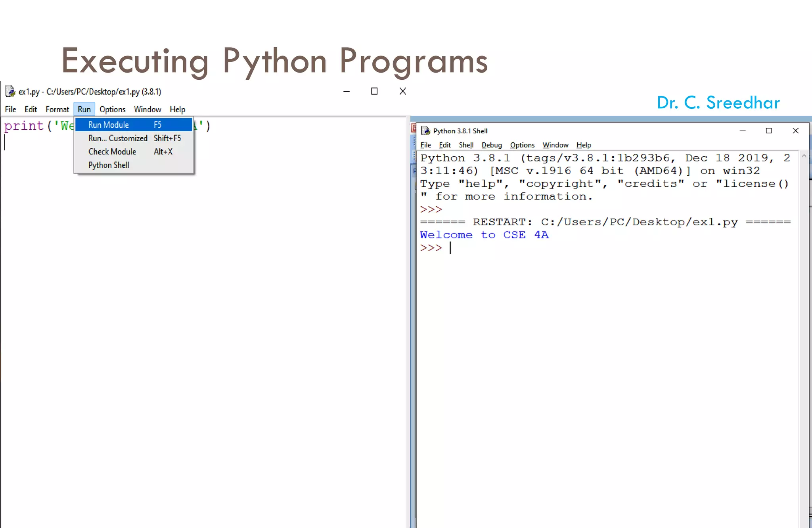This screenshot has height=528, width=812.
Task: Open the Debug menu in Shell
Action: [x=492, y=145]
